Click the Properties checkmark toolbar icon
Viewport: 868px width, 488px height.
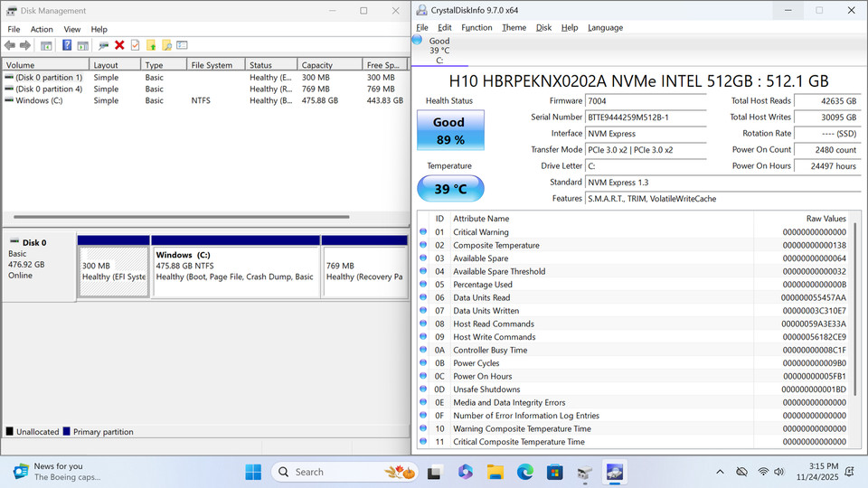[135, 45]
